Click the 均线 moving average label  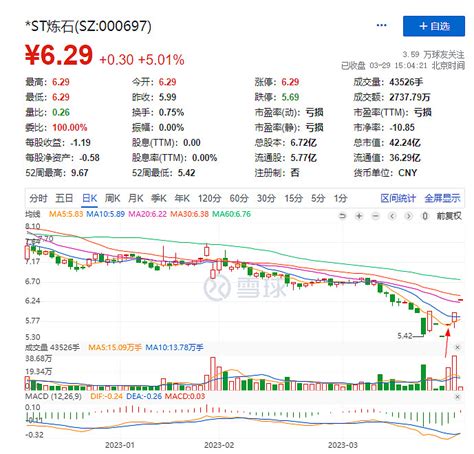click(33, 214)
